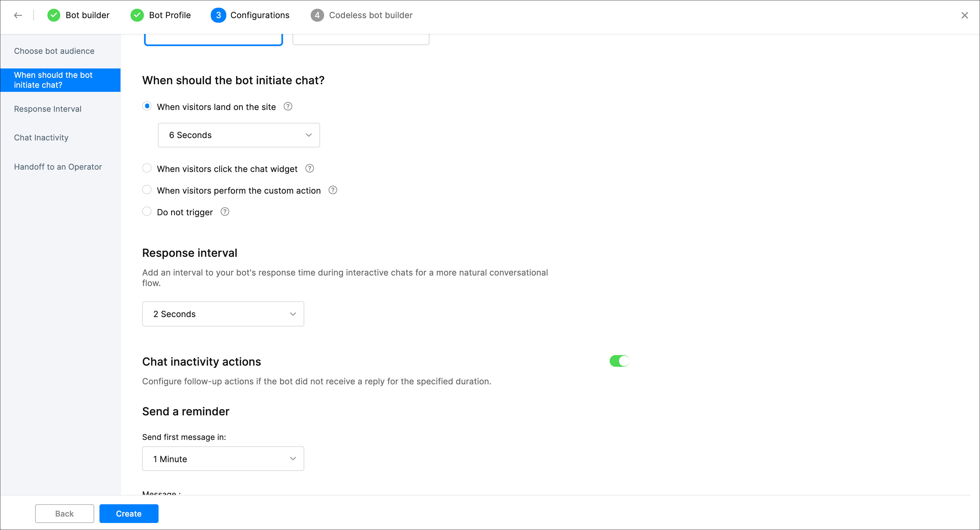This screenshot has height=530, width=980.
Task: Open help icon next to Do not trigger
Action: (x=225, y=212)
